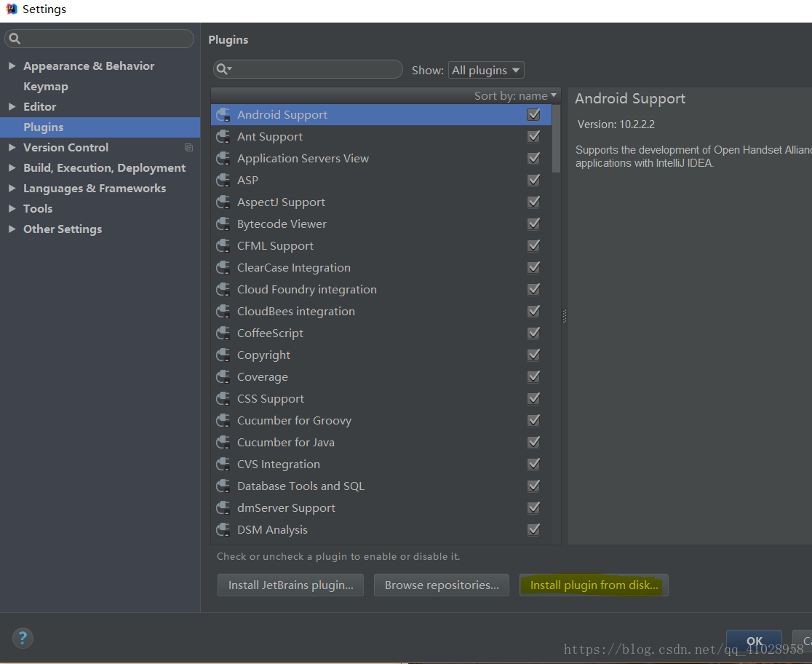
Task: Click the help question mark icon
Action: click(x=23, y=638)
